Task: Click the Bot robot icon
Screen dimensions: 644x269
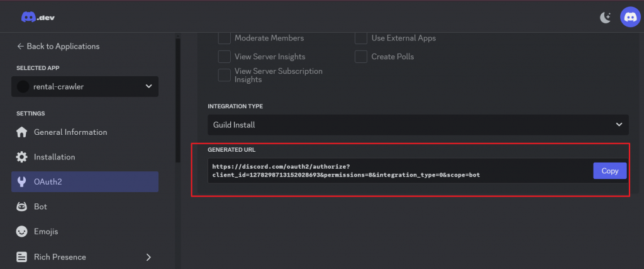Action: click(x=22, y=207)
